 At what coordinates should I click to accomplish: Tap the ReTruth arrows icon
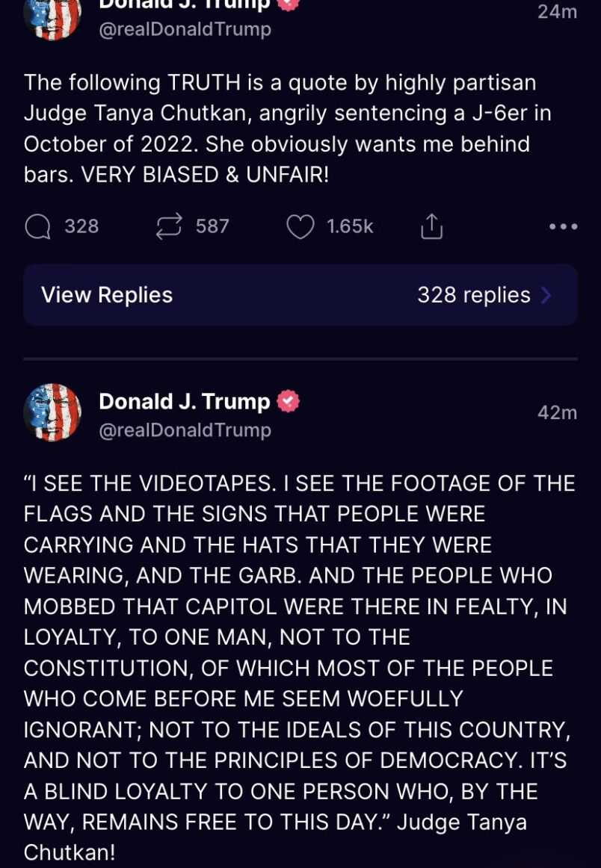click(x=169, y=226)
